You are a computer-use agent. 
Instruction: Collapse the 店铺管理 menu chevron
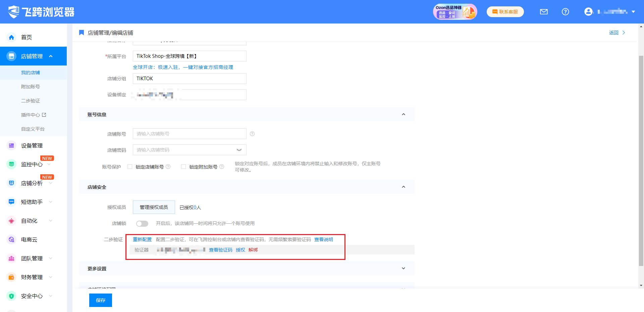[x=51, y=56]
